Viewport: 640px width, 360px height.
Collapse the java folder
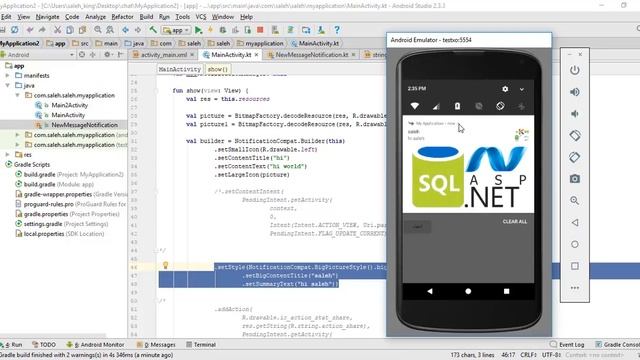(7, 85)
